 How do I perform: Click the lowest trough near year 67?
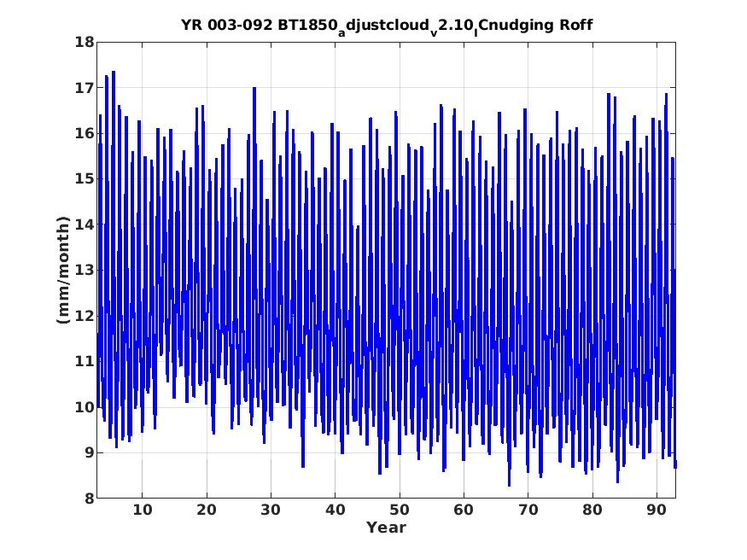click(510, 485)
